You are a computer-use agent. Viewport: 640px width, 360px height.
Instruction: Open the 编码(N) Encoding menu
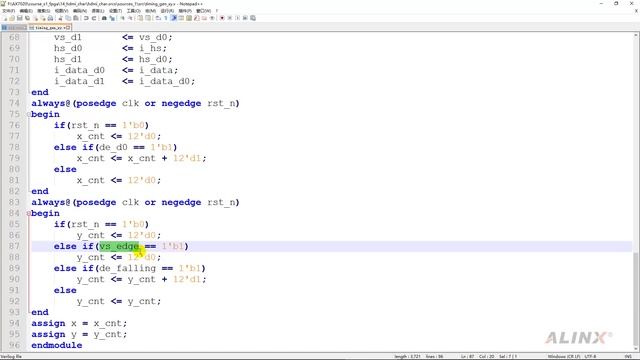[80, 11]
